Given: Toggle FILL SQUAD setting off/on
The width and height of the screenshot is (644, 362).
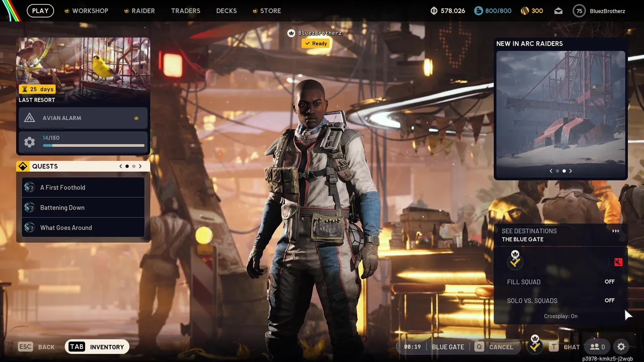Looking at the screenshot, I should 560,282.
